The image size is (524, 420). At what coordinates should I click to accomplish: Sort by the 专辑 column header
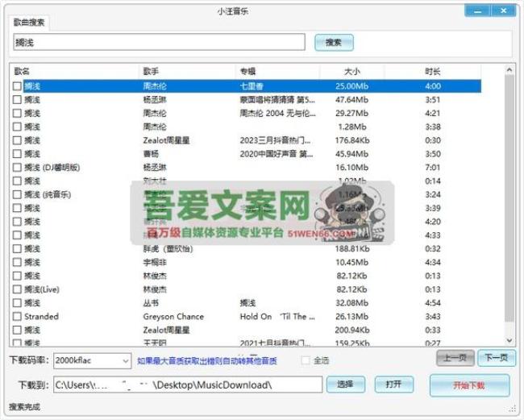click(247, 71)
